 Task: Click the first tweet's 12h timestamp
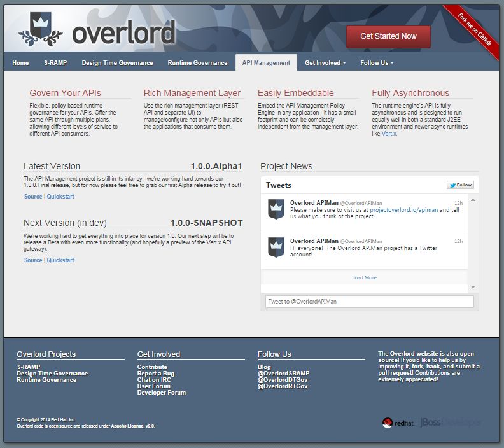[458, 203]
